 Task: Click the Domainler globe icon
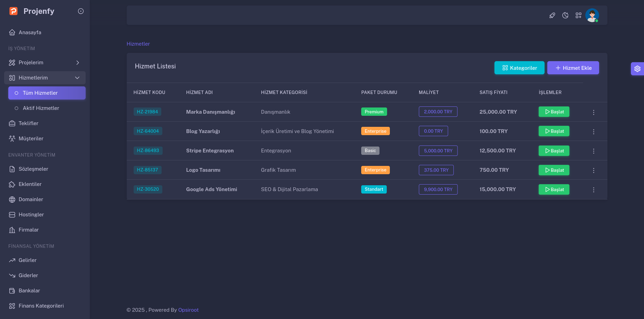[x=12, y=199]
